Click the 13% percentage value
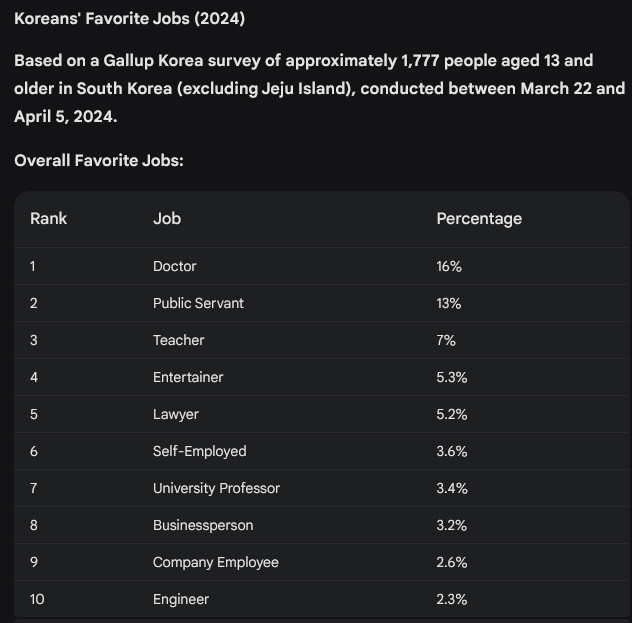Screen dimensions: 632x623 click(x=448, y=303)
